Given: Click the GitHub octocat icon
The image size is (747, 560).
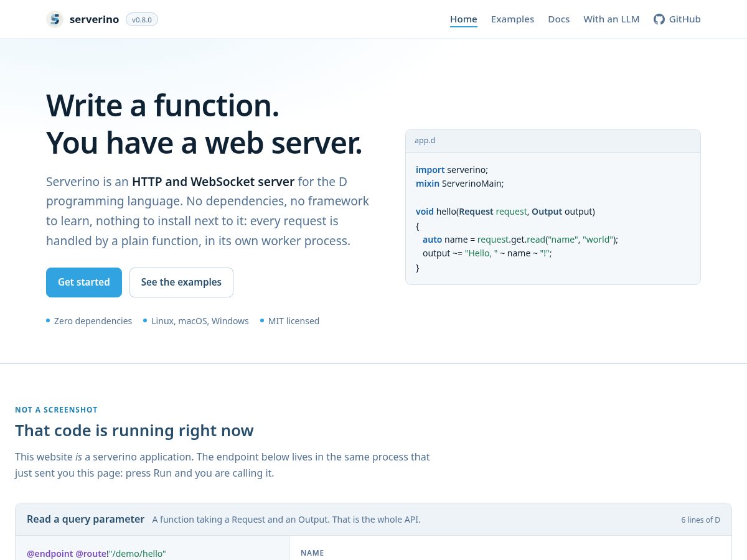Looking at the screenshot, I should click(x=659, y=19).
